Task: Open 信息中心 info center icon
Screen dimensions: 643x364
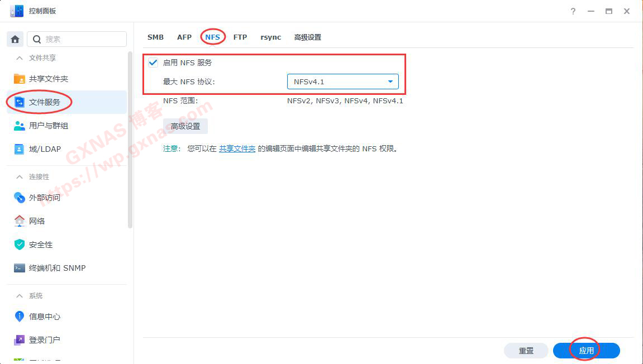Action: [20, 317]
